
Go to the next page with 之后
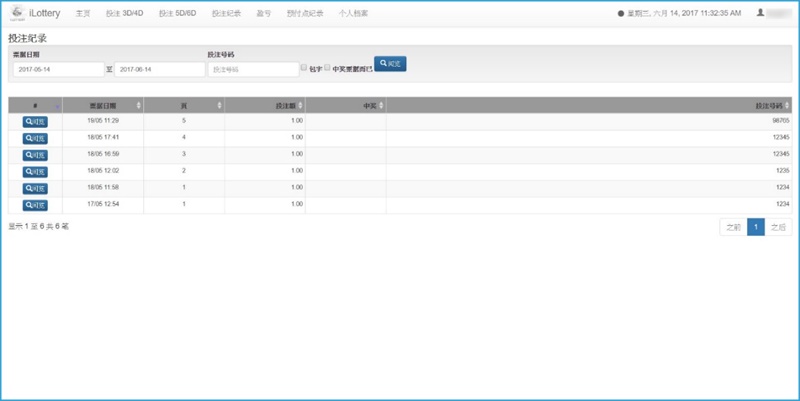coord(778,227)
